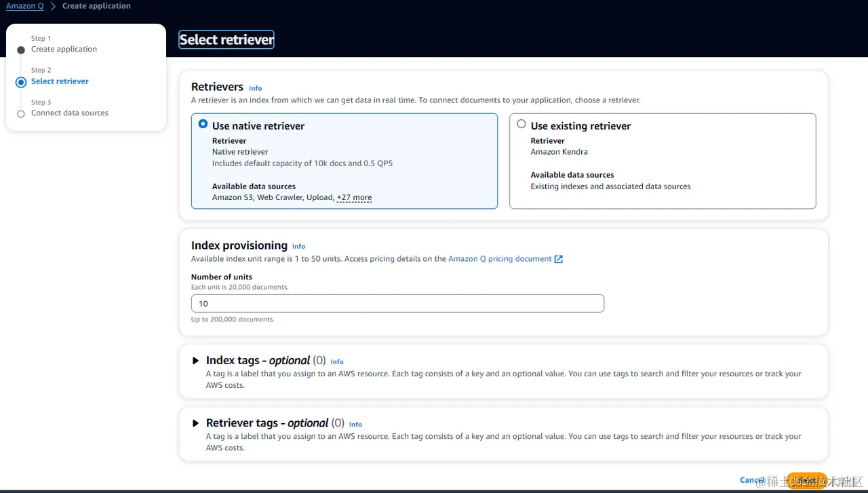Open Info link next to Retrievers
This screenshot has height=493, width=868.
tap(255, 88)
